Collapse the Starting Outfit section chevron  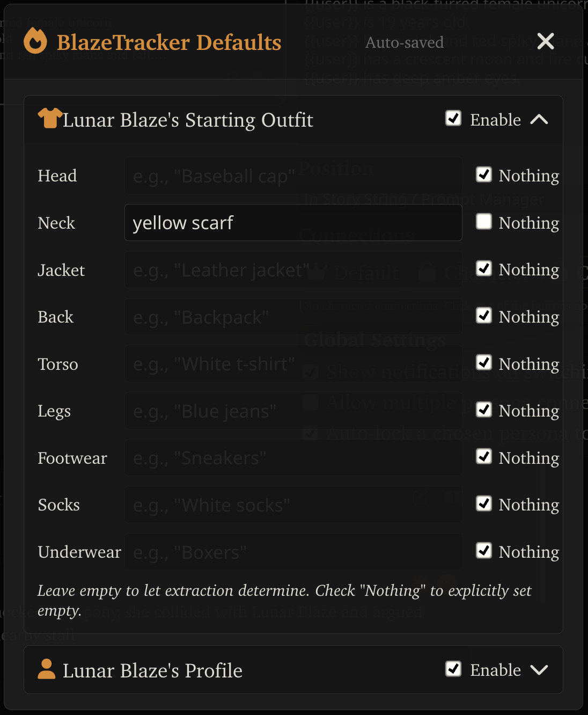tap(539, 120)
